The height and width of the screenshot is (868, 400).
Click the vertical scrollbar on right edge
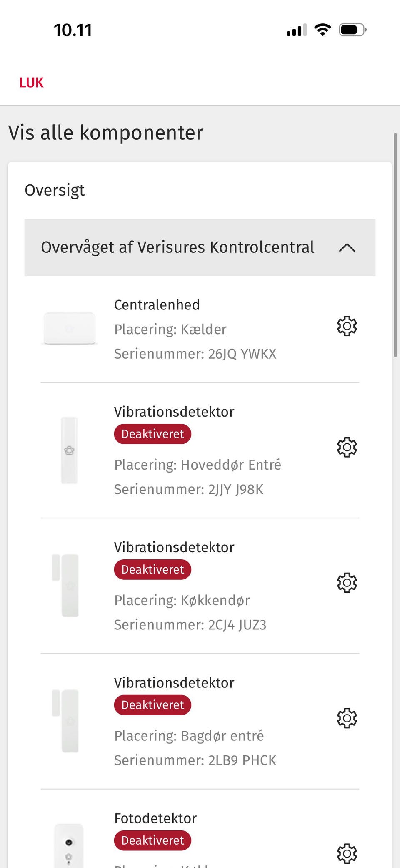click(395, 245)
